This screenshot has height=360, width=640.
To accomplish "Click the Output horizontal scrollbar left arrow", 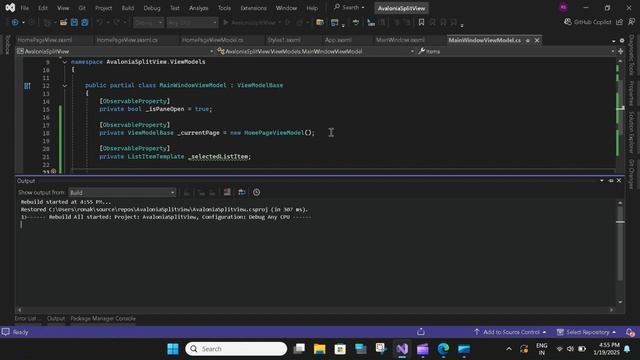I will [19, 310].
